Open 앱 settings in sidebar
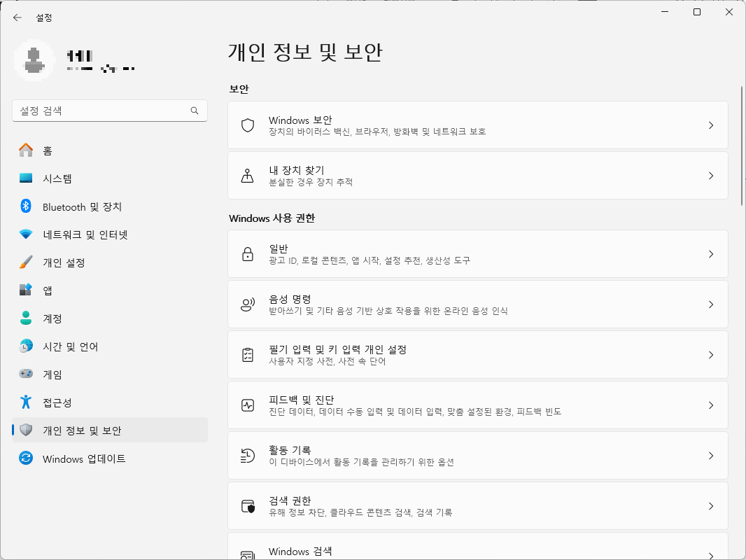746x560 pixels. pyautogui.click(x=110, y=290)
